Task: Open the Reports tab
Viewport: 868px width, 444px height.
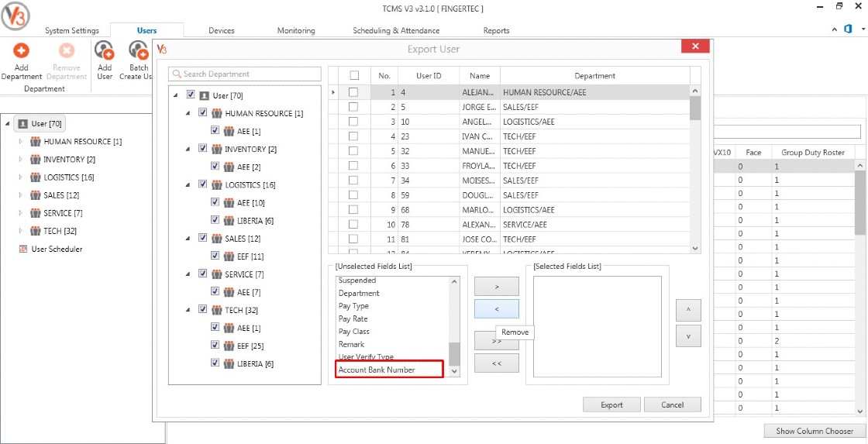Action: 496,30
